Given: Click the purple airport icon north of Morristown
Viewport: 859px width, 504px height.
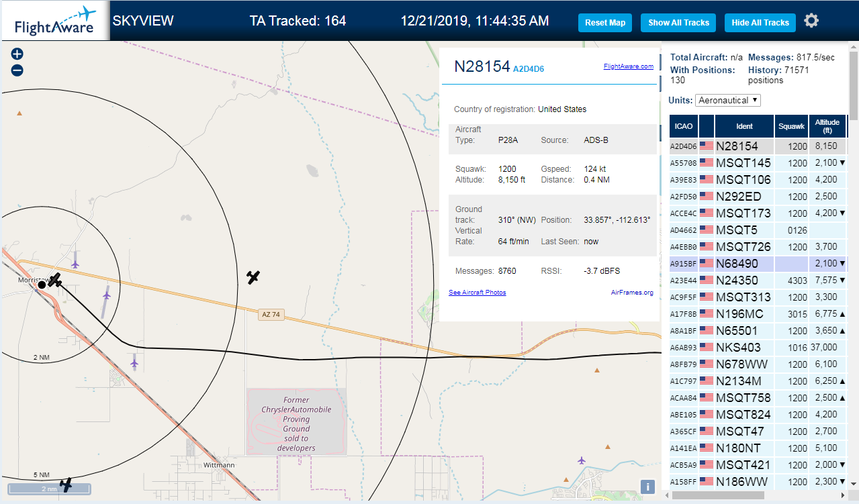Looking at the screenshot, I should 75,264.
